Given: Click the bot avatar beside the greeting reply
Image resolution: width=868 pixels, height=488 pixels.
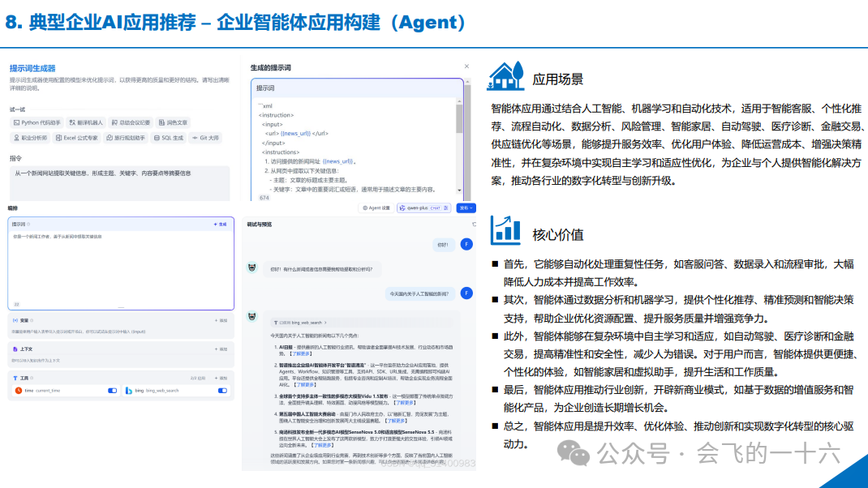Looking at the screenshot, I should (251, 268).
